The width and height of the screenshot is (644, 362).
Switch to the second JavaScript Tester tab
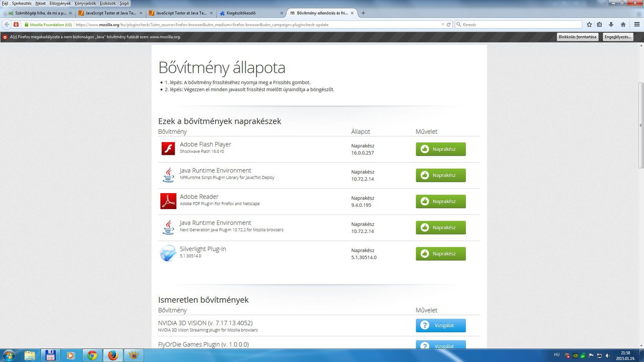point(180,13)
